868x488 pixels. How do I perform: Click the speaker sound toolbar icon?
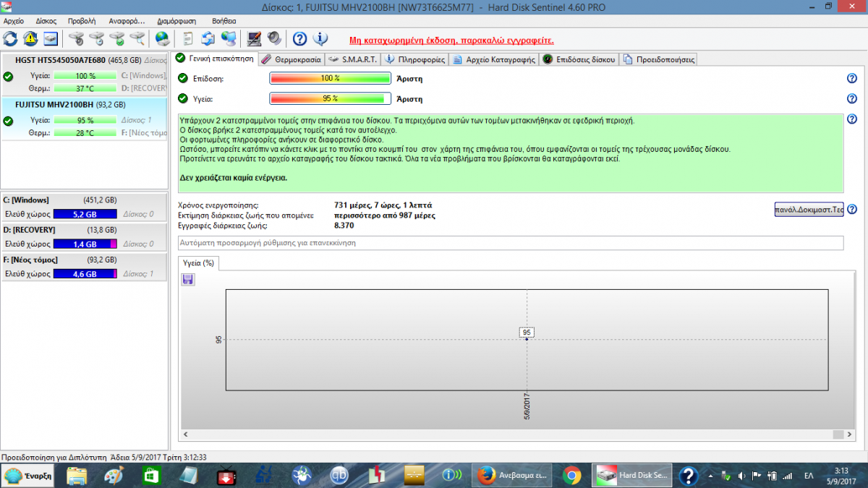[275, 38]
